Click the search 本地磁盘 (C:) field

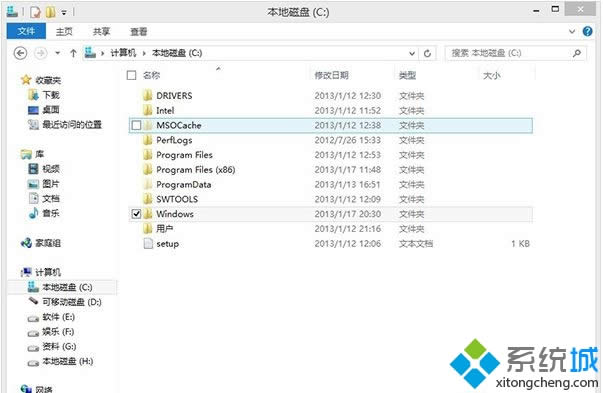point(515,53)
